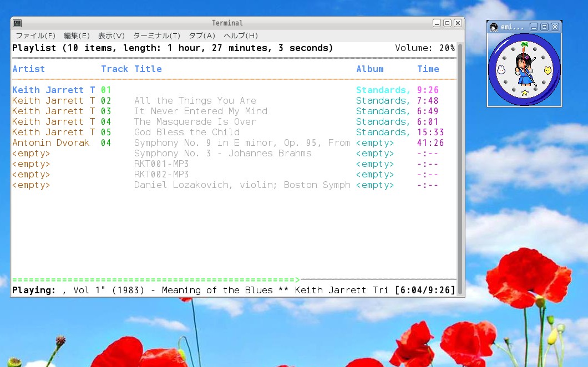This screenshot has width=588, height=367.
Task: Open the 表示(V) menu
Action: (111, 35)
